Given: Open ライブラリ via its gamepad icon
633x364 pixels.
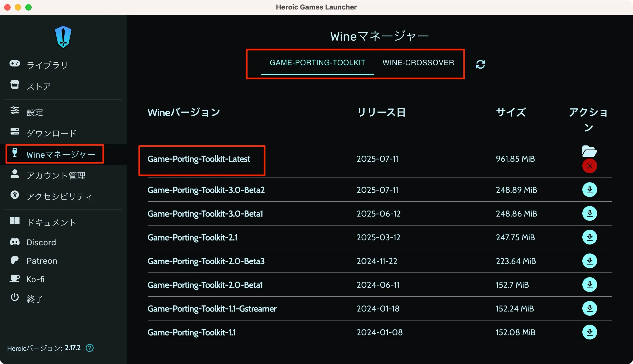Looking at the screenshot, I should pos(15,64).
